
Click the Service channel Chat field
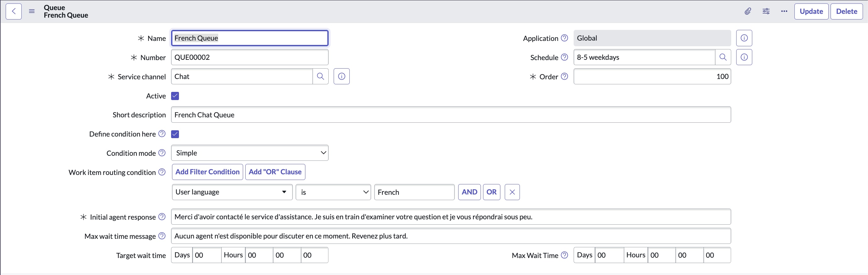tap(242, 76)
